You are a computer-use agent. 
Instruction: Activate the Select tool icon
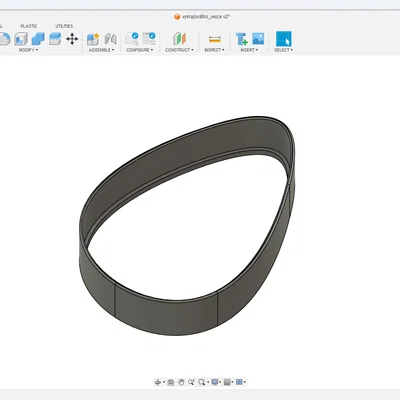284,39
